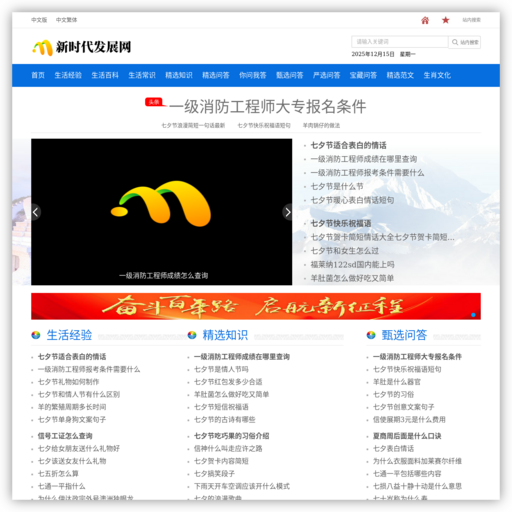Open the 精选知识 section heading
512x512 pixels.
tap(225, 335)
